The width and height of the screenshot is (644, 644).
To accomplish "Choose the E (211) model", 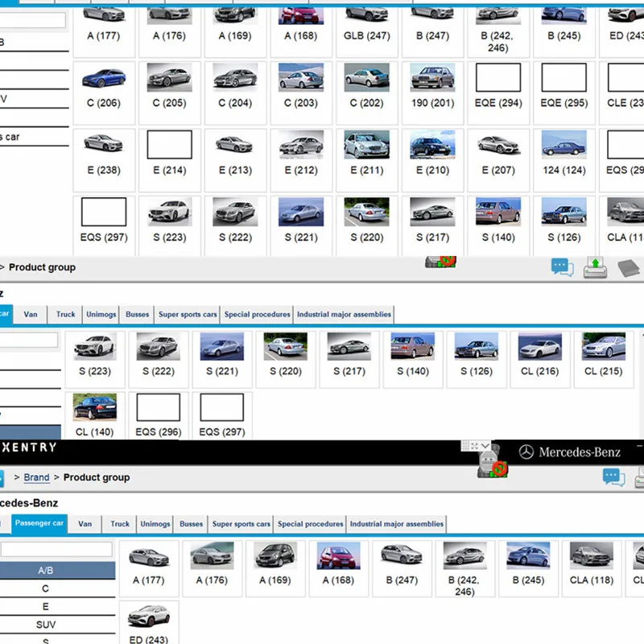I will pos(367,160).
